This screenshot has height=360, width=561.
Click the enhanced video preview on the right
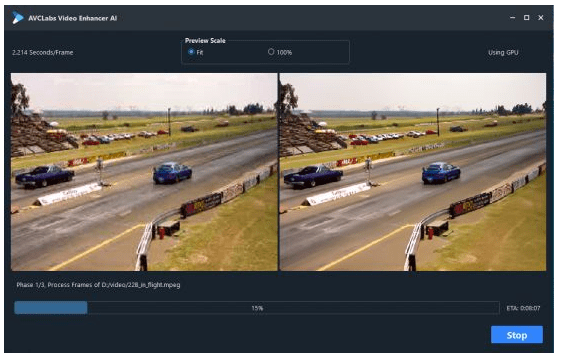[x=413, y=172]
